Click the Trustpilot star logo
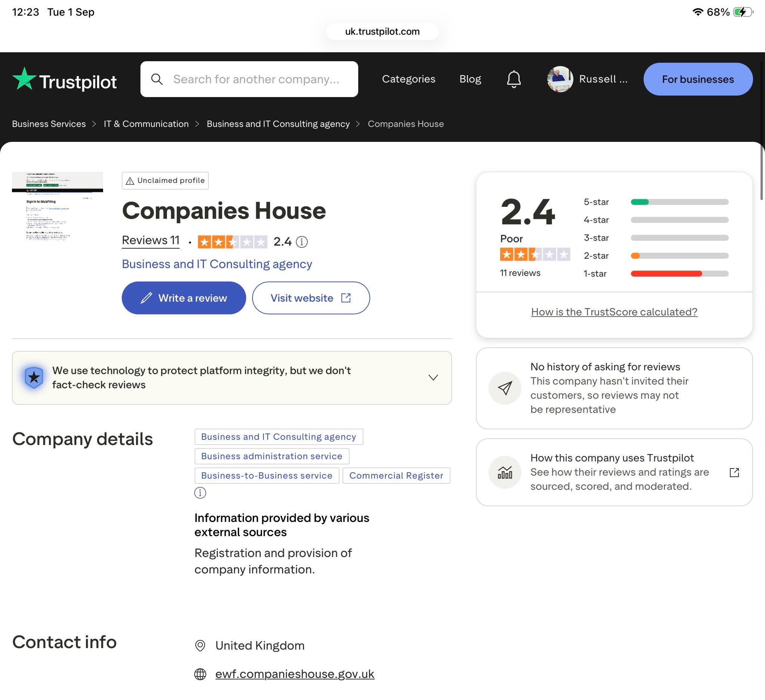Screen dimensions: 765x700 coord(24,78)
